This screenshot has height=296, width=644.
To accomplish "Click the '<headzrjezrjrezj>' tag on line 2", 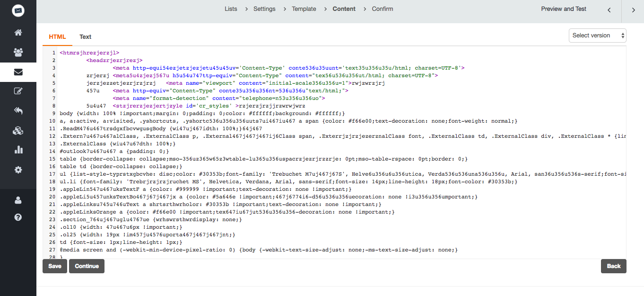I will coord(114,61).
